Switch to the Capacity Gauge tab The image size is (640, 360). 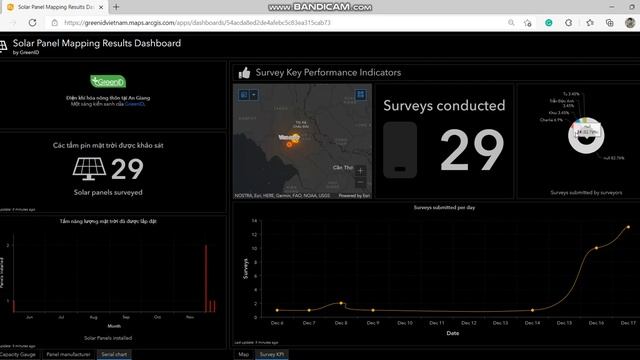[x=18, y=354]
